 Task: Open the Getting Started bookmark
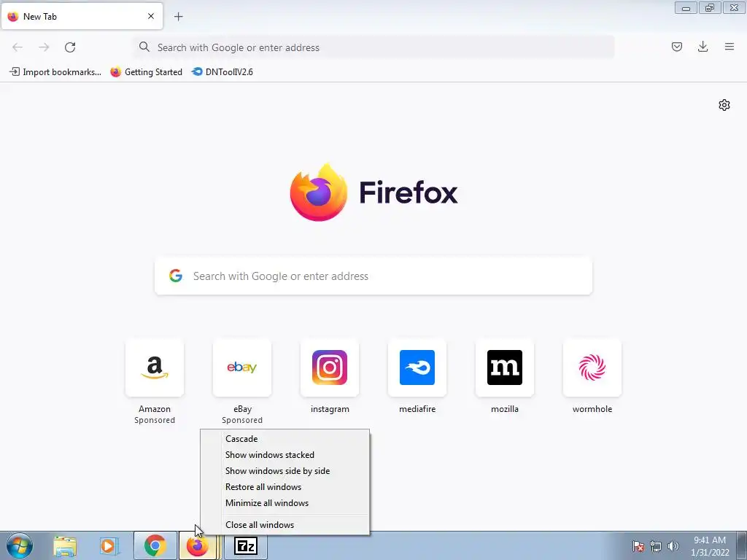pos(146,72)
